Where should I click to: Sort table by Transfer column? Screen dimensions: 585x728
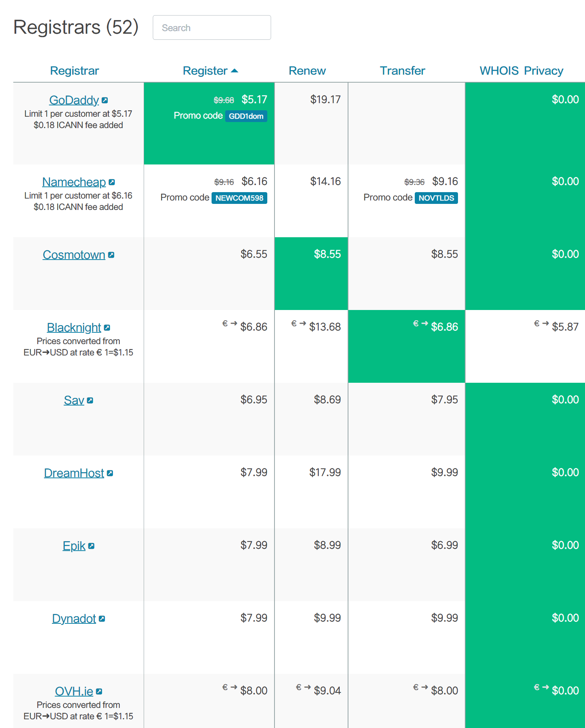point(402,71)
